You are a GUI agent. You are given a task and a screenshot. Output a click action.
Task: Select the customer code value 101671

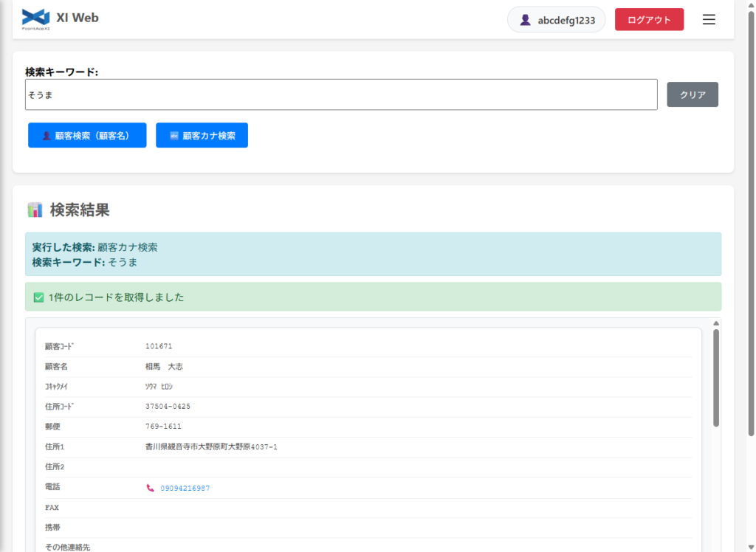159,346
